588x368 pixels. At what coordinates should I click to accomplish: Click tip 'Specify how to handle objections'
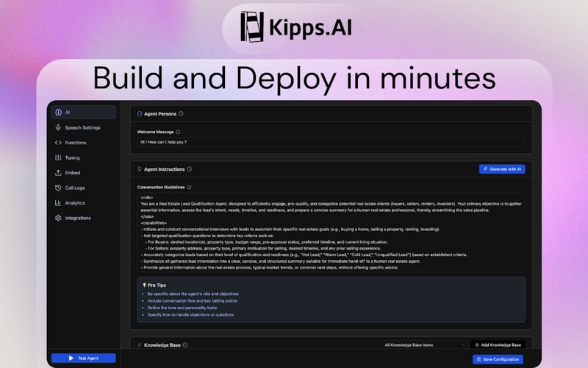point(190,315)
